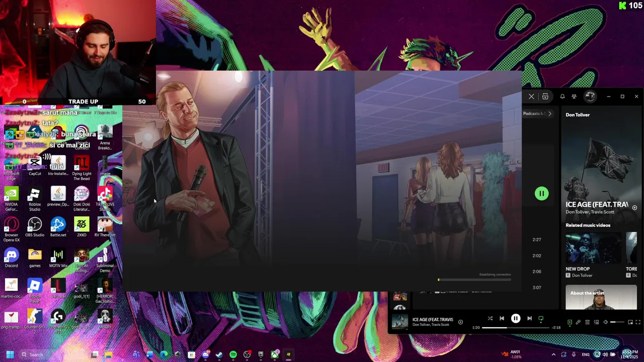Open Epic Games Launcher from taskbar

261,354
